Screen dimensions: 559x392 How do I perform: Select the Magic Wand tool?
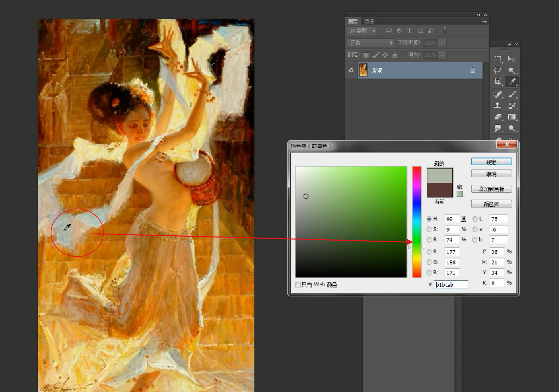pyautogui.click(x=512, y=71)
